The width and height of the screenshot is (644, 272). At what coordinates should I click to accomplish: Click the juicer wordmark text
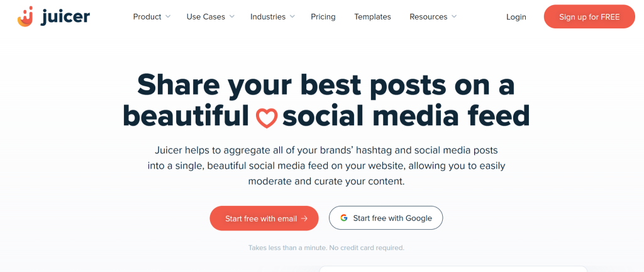[x=65, y=17]
